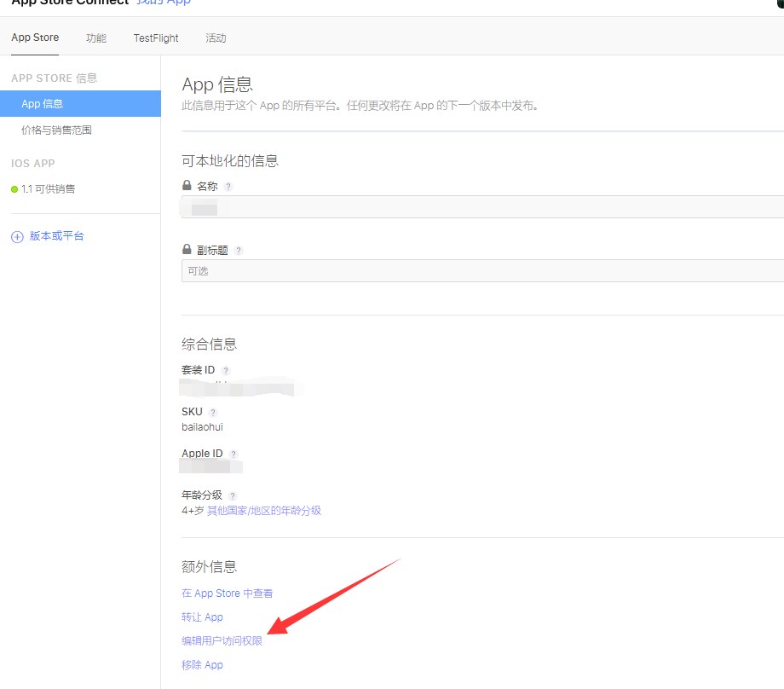Click the help icon beside 副标题
The image size is (784, 689).
(239, 251)
